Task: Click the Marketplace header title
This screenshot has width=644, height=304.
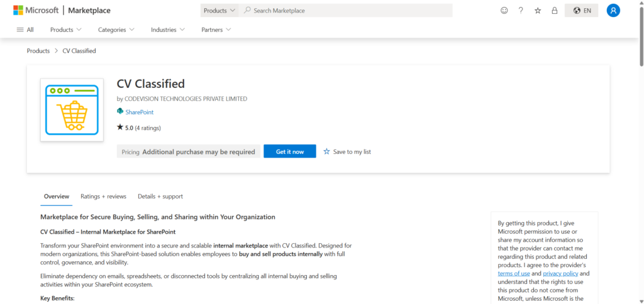Action: [89, 11]
